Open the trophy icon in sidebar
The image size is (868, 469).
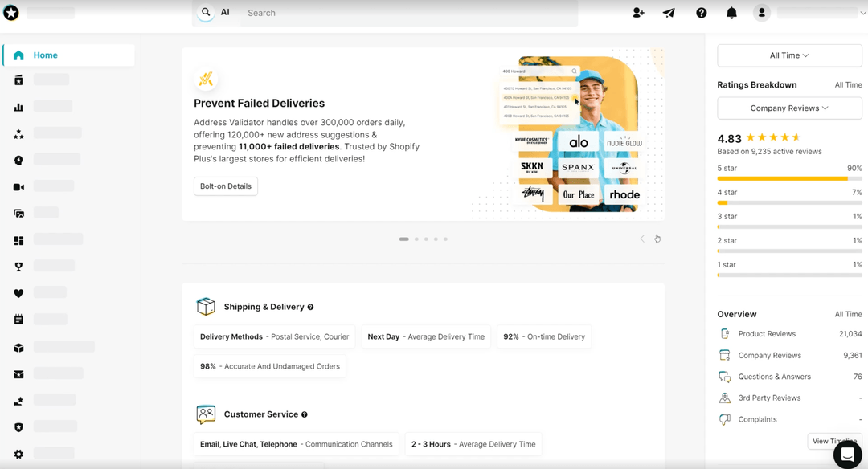18,267
